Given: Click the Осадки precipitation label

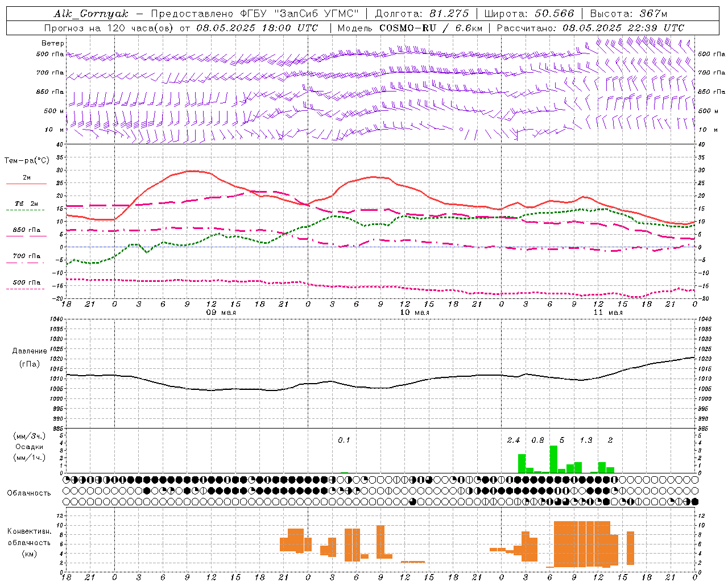Looking at the screenshot, I should pyautogui.click(x=30, y=447).
